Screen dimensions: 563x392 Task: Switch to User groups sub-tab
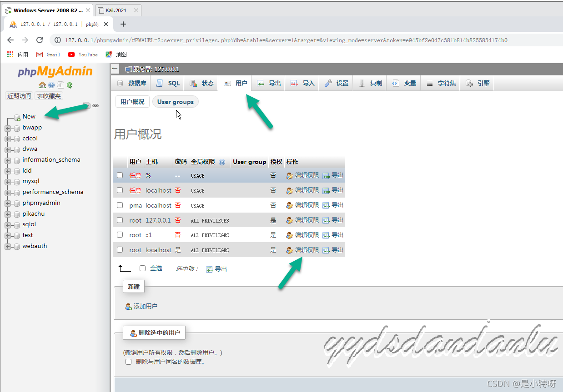click(176, 102)
